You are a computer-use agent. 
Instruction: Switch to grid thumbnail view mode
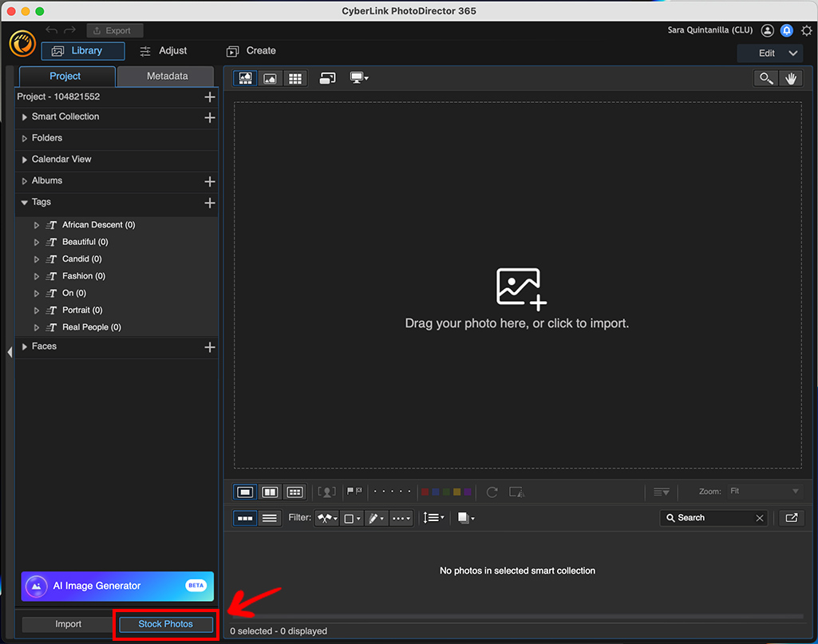[x=295, y=78]
